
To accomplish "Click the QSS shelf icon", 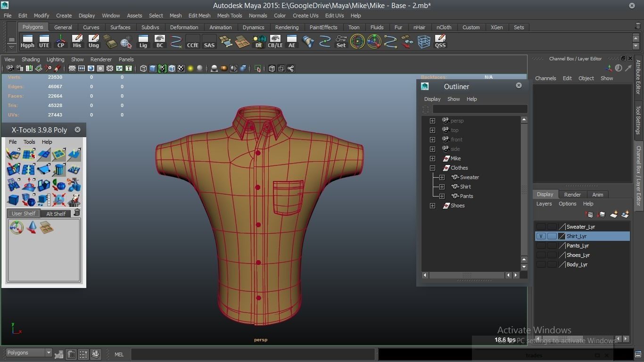I will point(440,41).
